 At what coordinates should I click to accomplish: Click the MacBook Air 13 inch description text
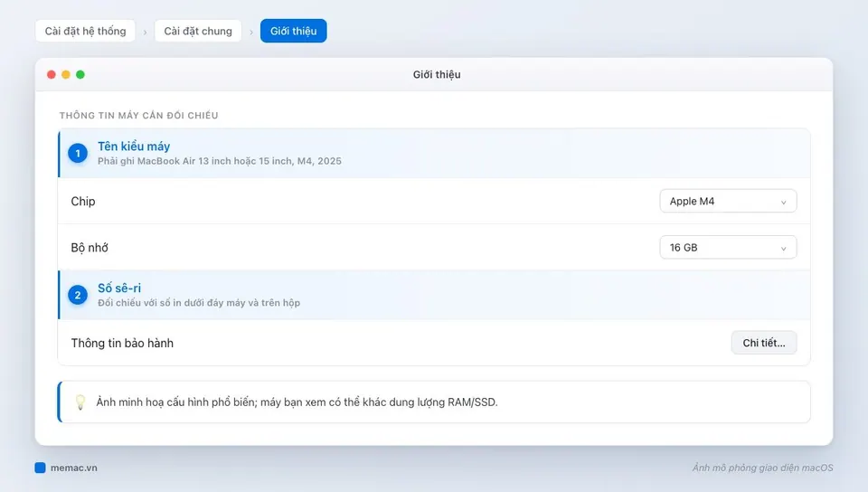(220, 161)
